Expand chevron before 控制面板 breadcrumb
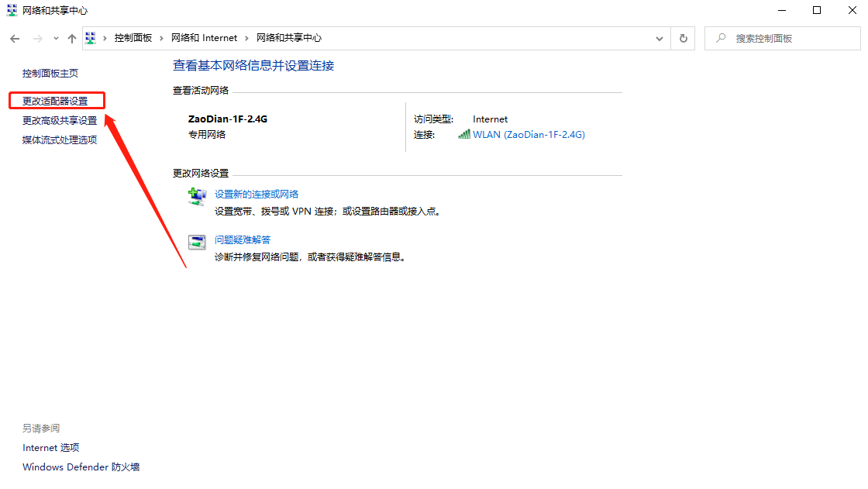The height and width of the screenshot is (489, 868). click(x=105, y=38)
